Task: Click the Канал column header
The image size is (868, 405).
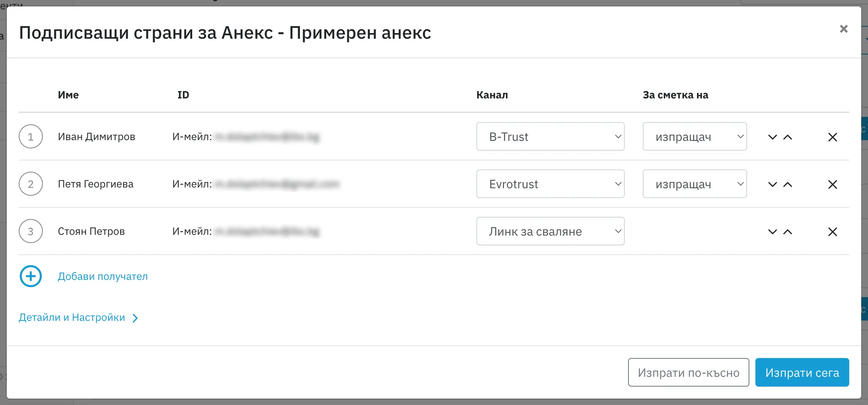Action: 492,95
